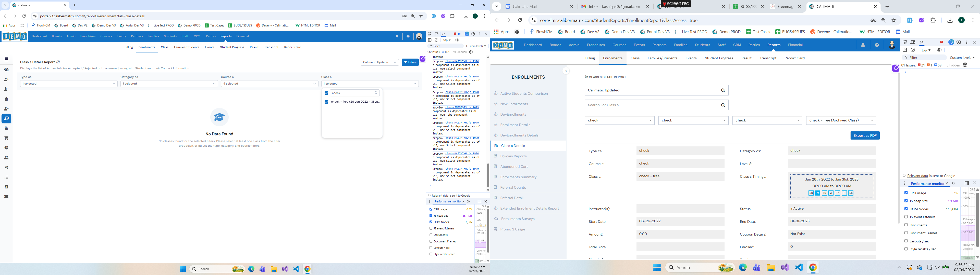980x275 pixels.
Task: Open the hamburger menu in collapsed sidebar
Action: coord(6,59)
